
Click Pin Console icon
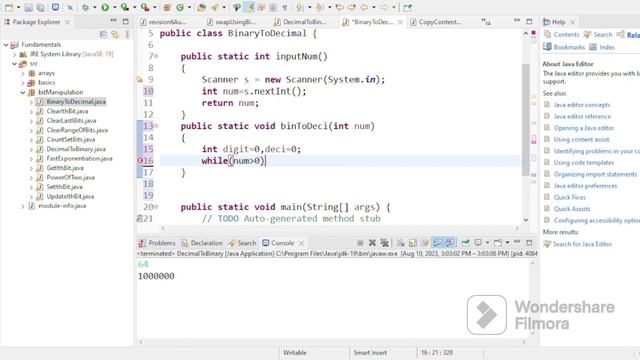tap(465, 243)
